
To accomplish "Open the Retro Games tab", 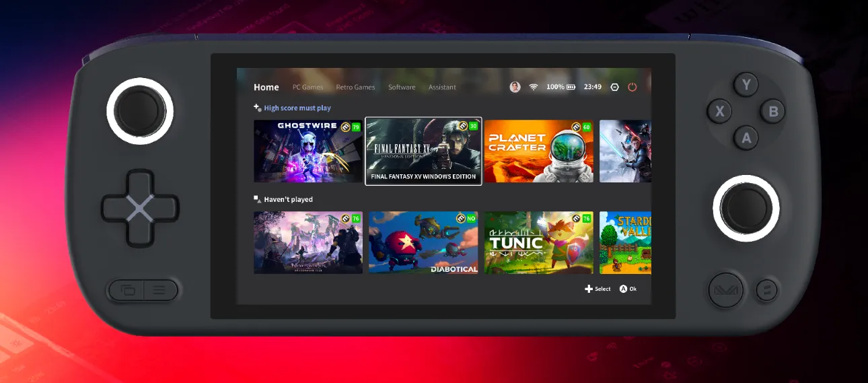I will click(x=355, y=87).
